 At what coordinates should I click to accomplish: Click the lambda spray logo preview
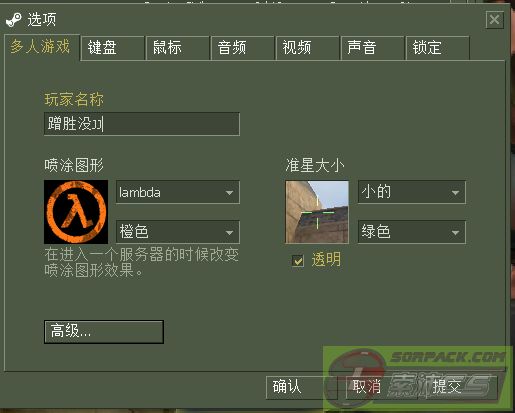pos(76,212)
